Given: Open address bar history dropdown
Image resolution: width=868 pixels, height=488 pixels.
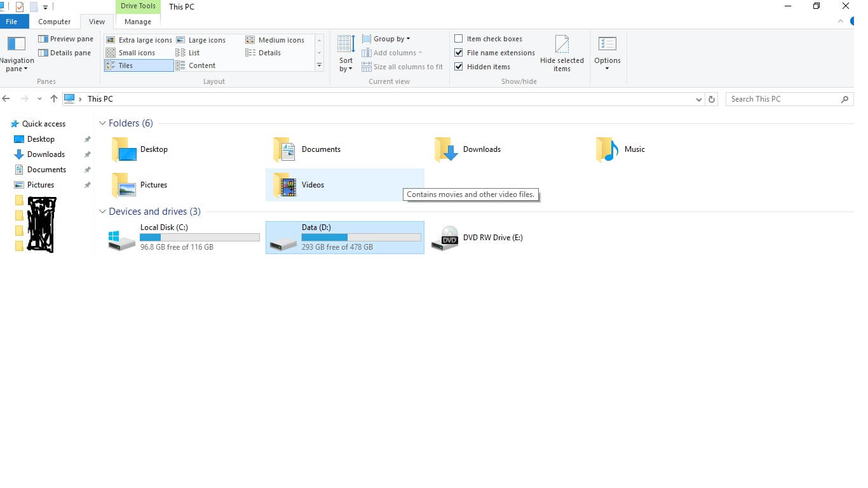Looking at the screenshot, I should coord(699,99).
